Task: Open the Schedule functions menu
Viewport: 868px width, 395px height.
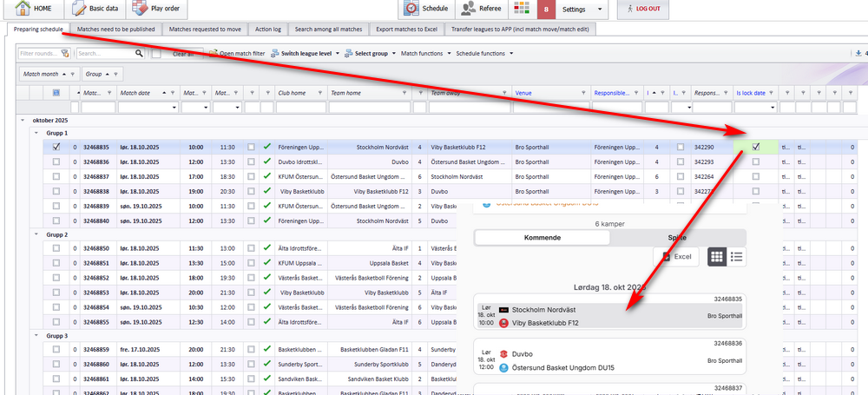Action: coord(484,54)
